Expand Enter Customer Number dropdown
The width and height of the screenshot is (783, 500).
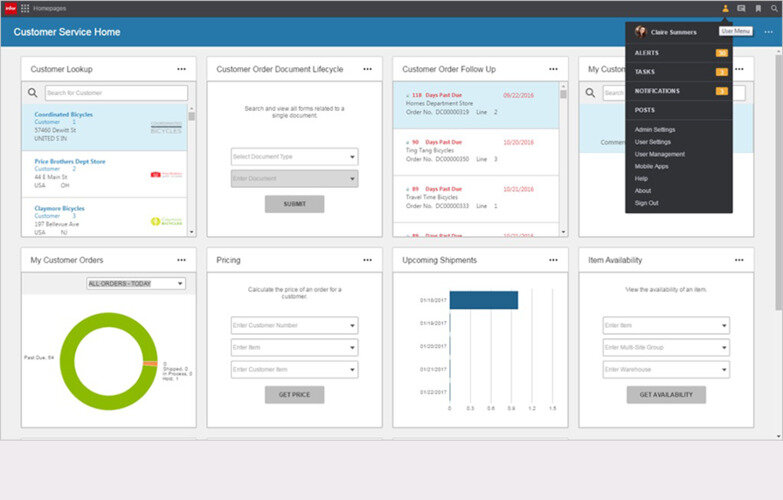pyautogui.click(x=294, y=325)
